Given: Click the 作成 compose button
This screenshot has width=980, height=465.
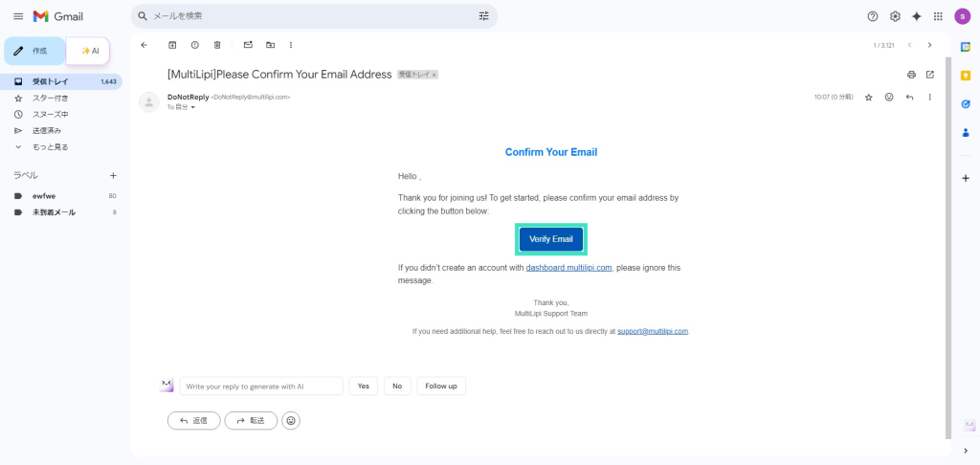Looking at the screenshot, I should [34, 51].
